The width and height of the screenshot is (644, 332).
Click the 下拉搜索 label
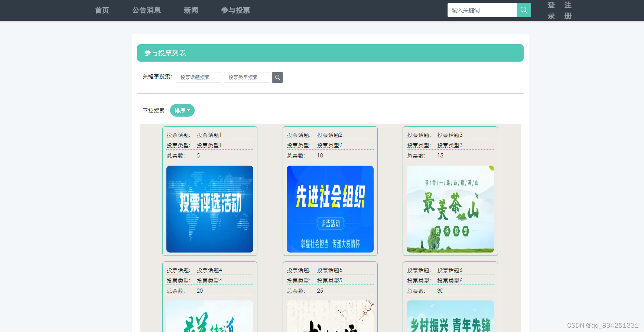pos(155,111)
